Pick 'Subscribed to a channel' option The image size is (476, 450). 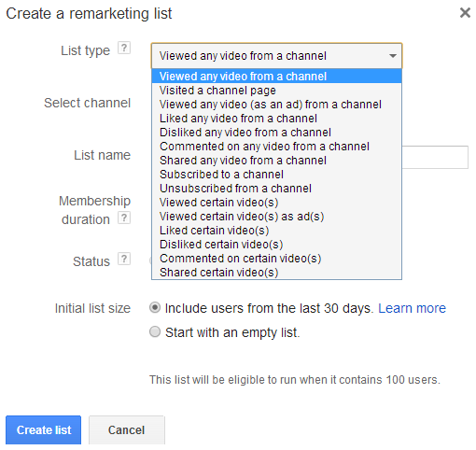coord(276,175)
